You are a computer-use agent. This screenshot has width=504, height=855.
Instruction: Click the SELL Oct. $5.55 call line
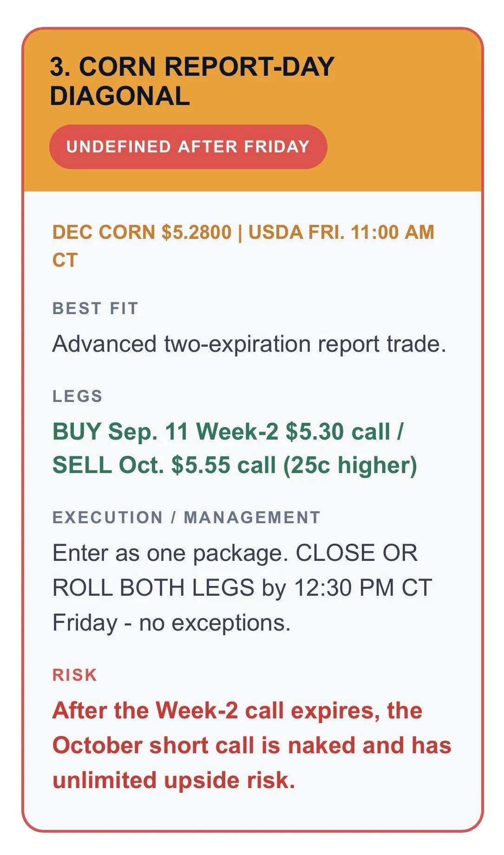[x=235, y=465]
